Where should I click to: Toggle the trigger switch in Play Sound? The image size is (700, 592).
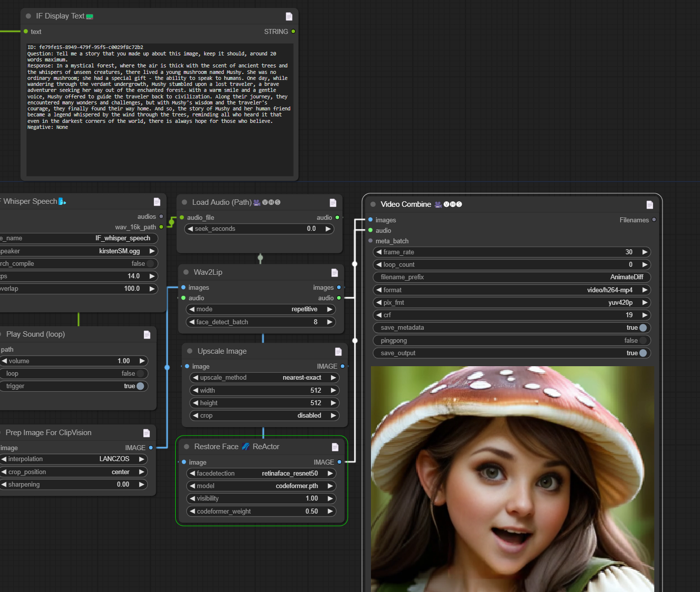pyautogui.click(x=140, y=386)
